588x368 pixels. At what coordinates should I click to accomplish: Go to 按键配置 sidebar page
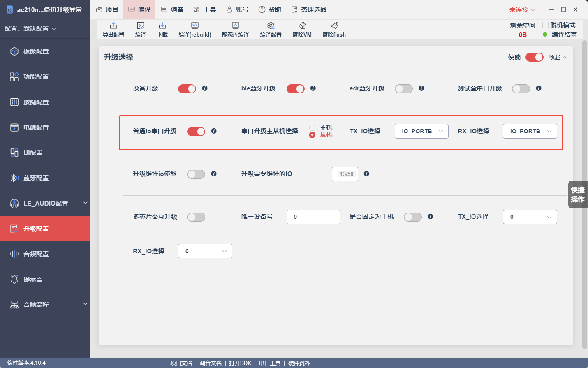(x=45, y=102)
